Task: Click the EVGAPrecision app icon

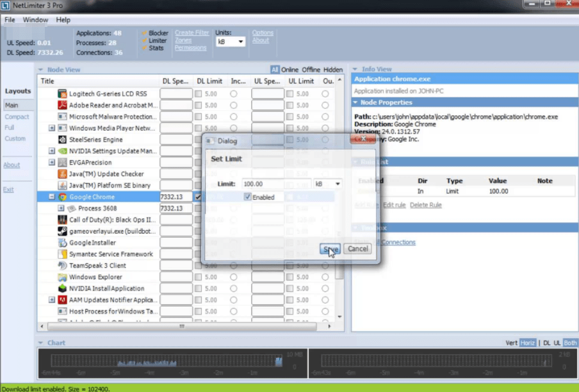Action: pyautogui.click(x=62, y=163)
